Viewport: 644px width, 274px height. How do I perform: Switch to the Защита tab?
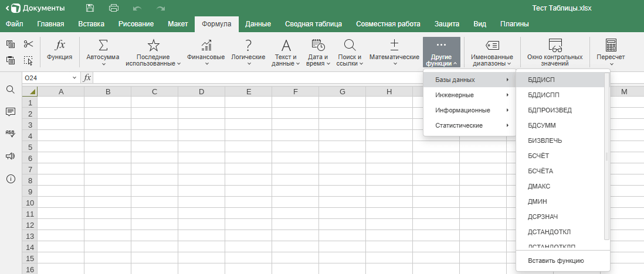(447, 24)
